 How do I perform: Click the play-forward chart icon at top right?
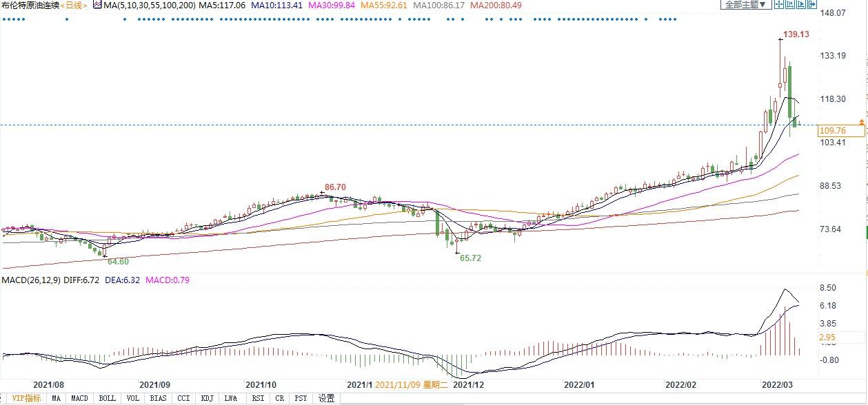point(801,4)
